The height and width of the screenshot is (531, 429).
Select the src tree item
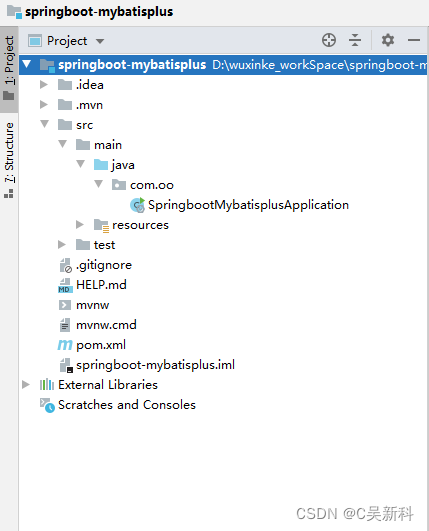[84, 125]
